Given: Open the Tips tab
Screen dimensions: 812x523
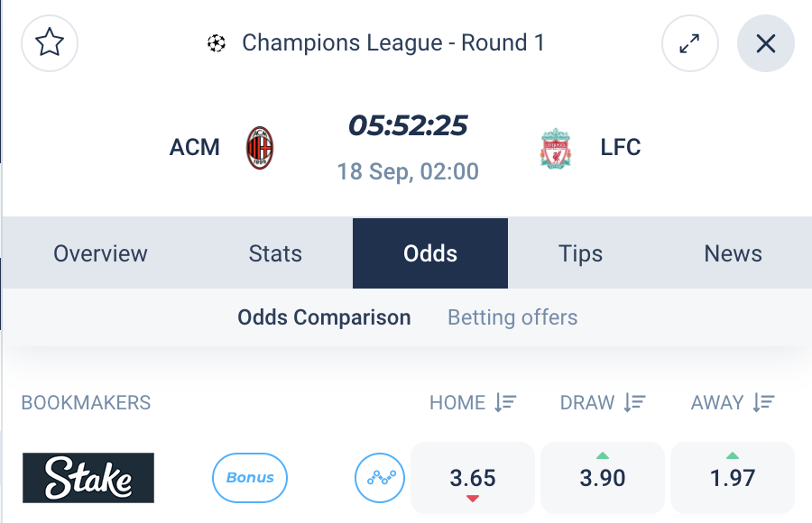Looking at the screenshot, I should pyautogui.click(x=580, y=253).
